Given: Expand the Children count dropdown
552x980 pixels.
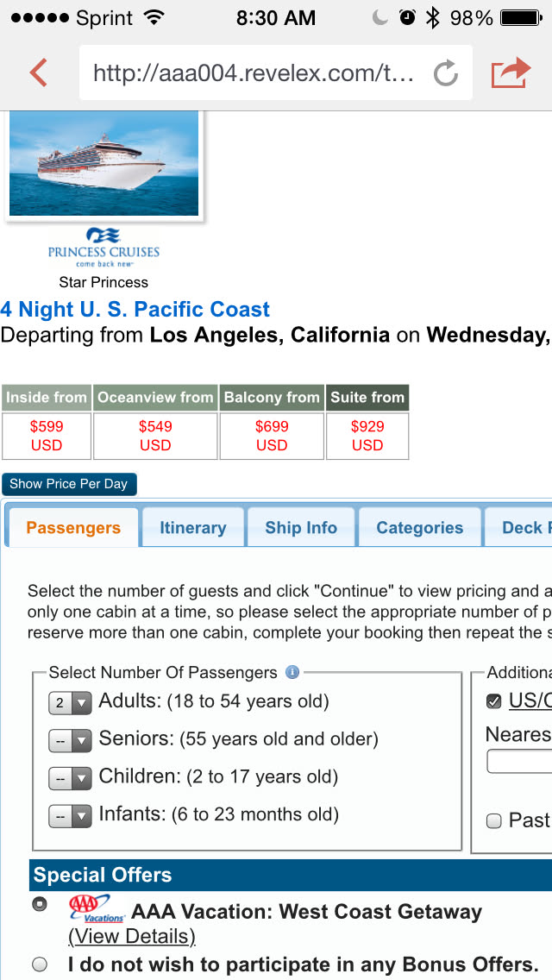Looking at the screenshot, I should pos(70,778).
